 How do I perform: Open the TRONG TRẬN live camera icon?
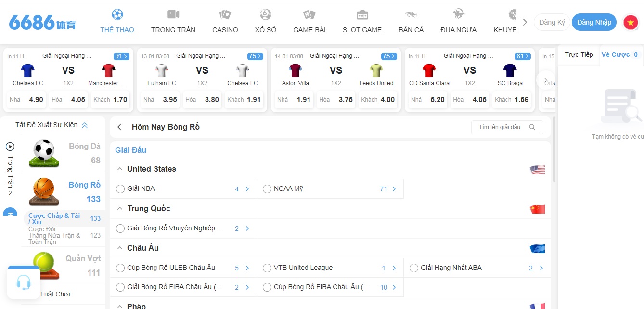click(173, 14)
